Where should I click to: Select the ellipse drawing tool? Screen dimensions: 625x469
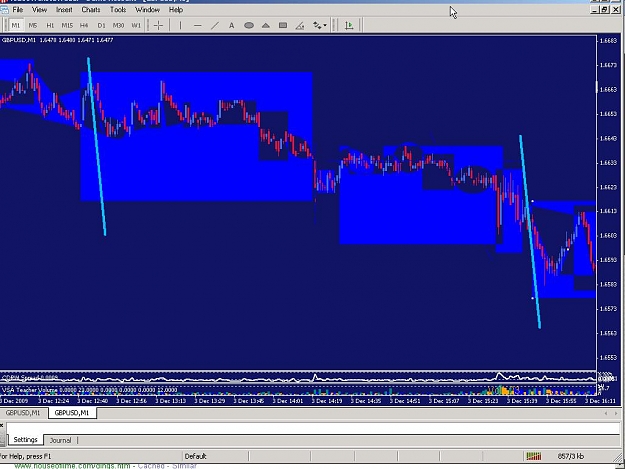[249, 26]
